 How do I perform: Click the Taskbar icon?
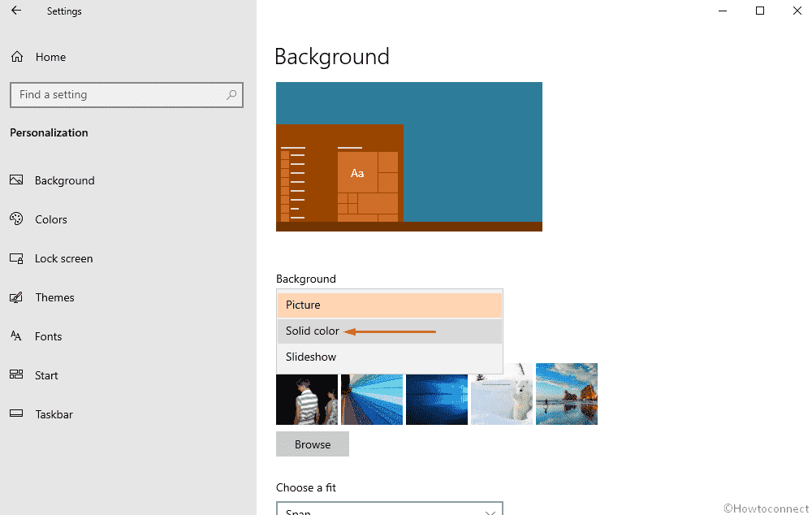pos(16,413)
